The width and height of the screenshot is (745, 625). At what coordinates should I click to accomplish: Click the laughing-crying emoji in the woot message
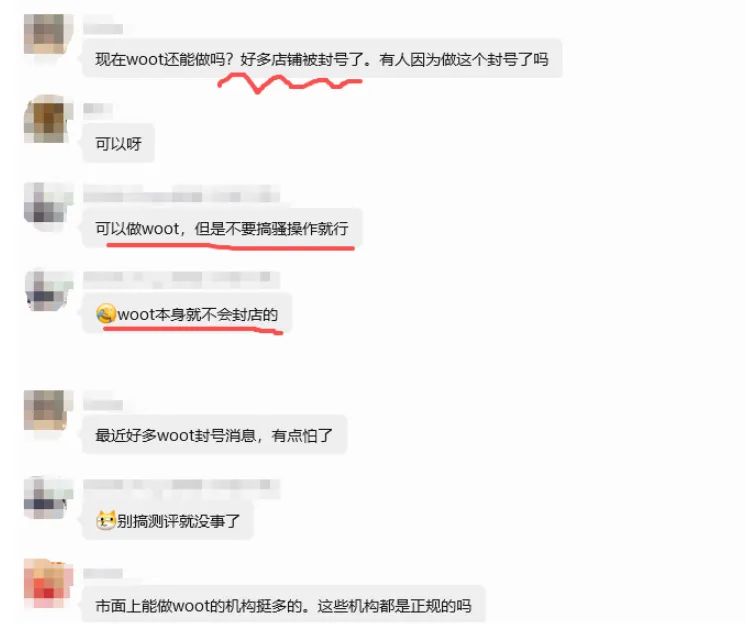click(105, 314)
